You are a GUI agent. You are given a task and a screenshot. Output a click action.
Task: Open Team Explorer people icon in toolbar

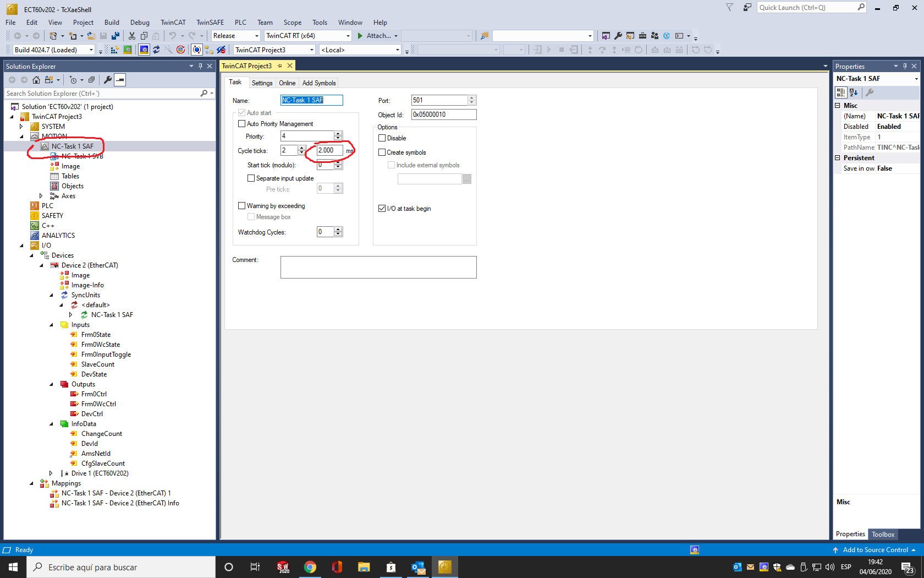coord(654,36)
